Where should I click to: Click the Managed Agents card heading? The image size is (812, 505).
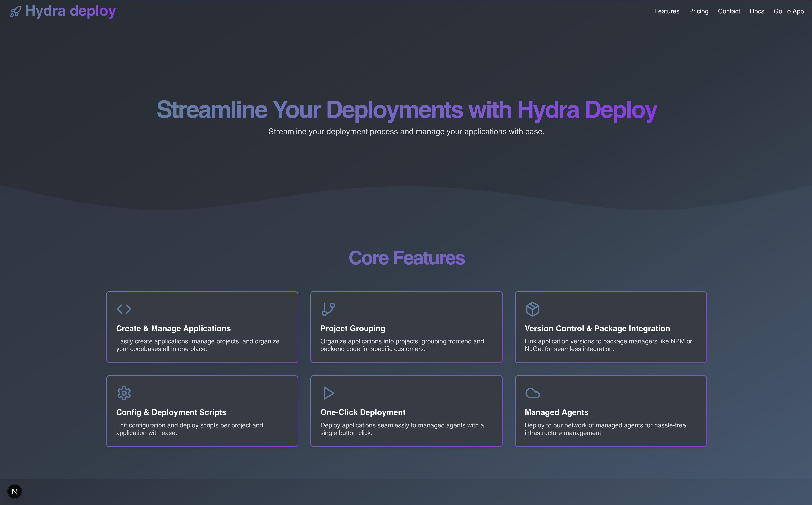[x=556, y=412]
